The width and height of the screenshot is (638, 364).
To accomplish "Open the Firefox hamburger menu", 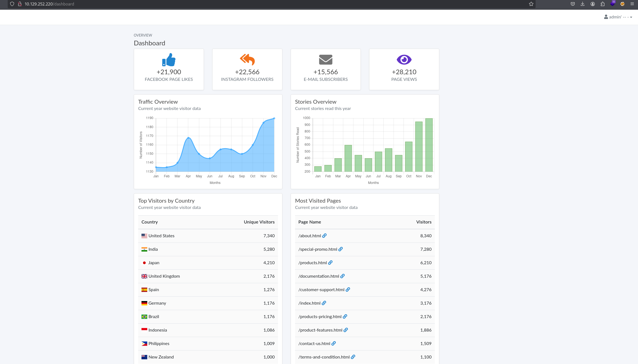I will [632, 4].
